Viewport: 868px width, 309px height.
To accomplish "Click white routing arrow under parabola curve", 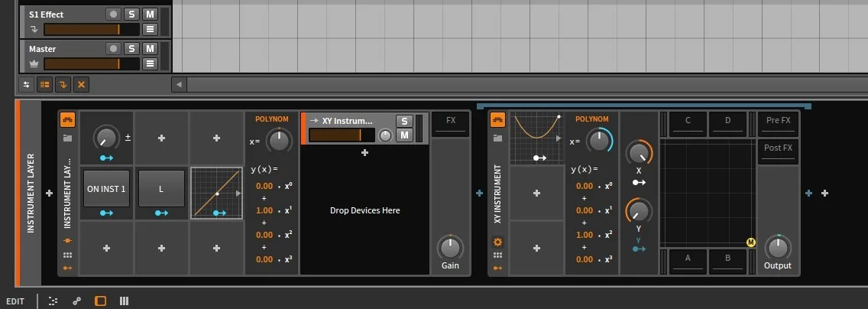I will coord(539,158).
